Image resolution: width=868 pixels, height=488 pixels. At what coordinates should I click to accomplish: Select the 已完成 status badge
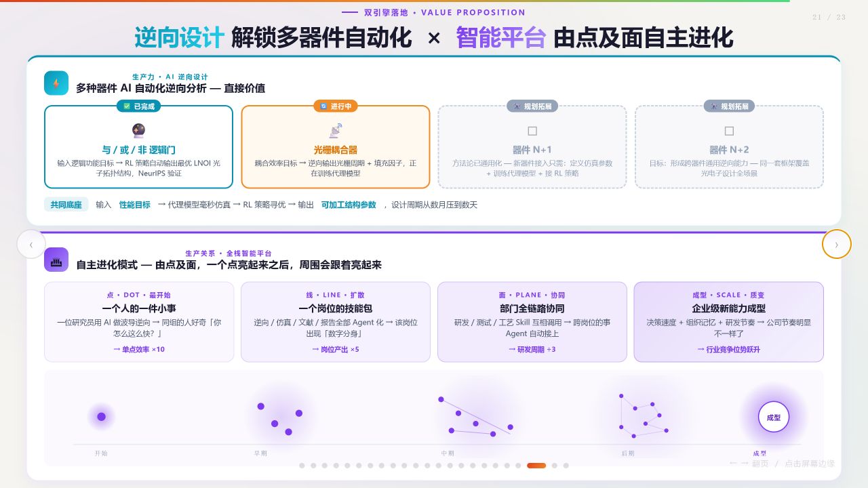(x=138, y=106)
